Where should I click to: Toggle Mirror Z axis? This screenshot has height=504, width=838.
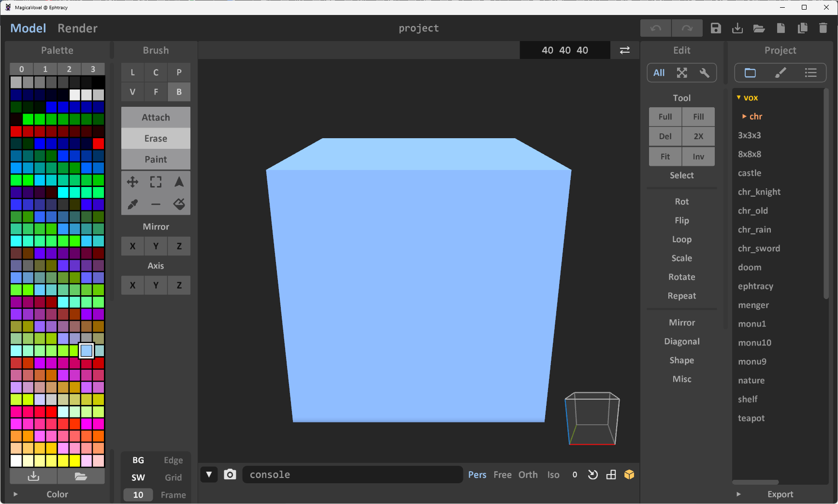point(179,246)
